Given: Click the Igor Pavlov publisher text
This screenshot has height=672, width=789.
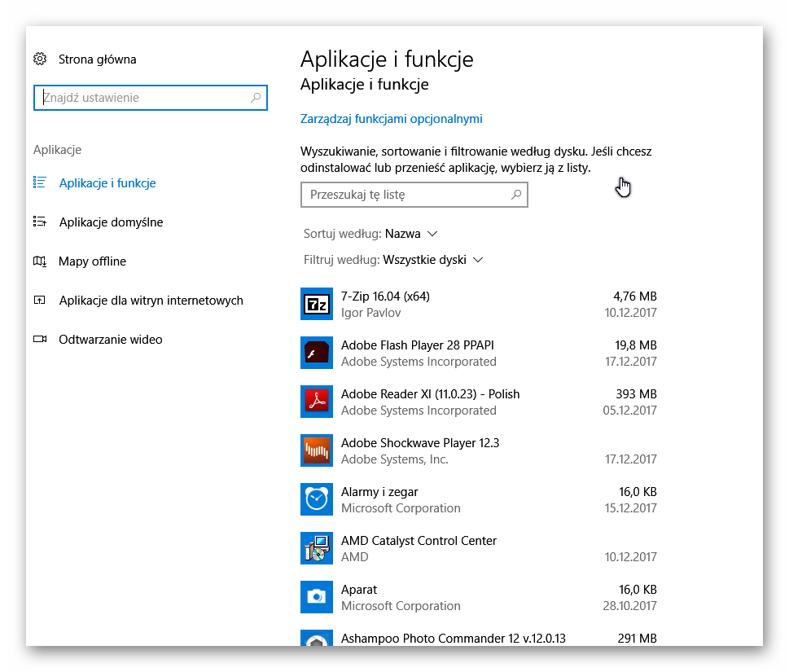Looking at the screenshot, I should click(370, 313).
